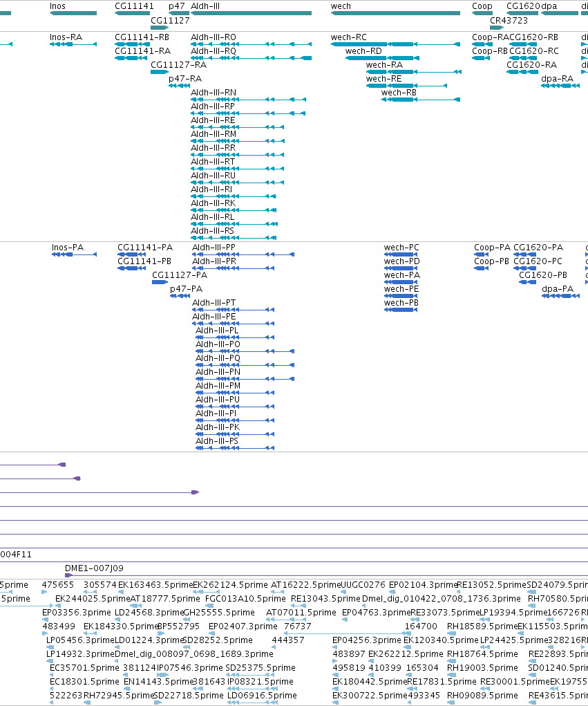Select the Inos-PA protein label
Viewport: 588px width, 706px height.
(68, 247)
